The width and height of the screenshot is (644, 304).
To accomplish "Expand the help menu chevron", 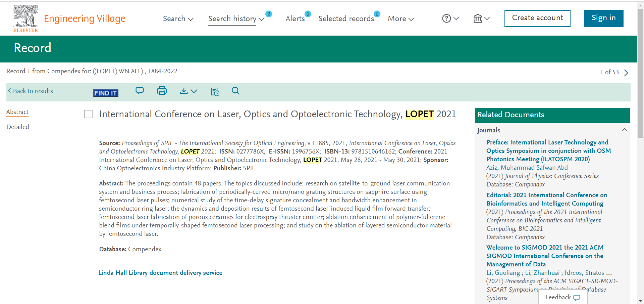I will pyautogui.click(x=456, y=18).
